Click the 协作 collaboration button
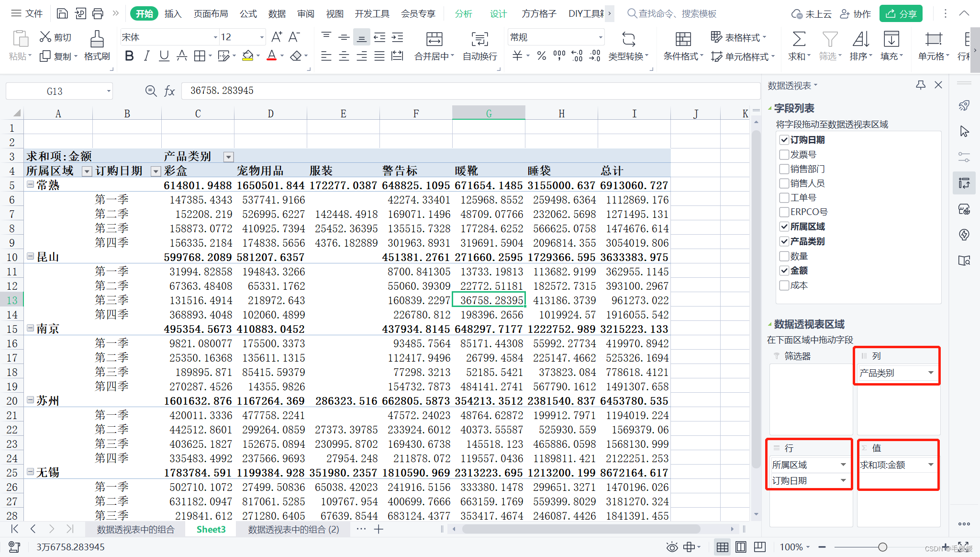The height and width of the screenshot is (557, 980). click(x=856, y=14)
